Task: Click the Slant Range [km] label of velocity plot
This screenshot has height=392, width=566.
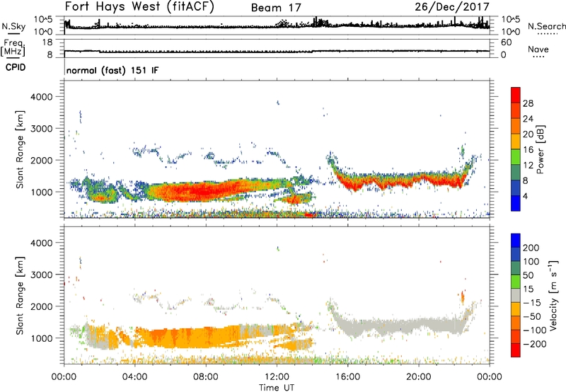Action: coord(21,296)
